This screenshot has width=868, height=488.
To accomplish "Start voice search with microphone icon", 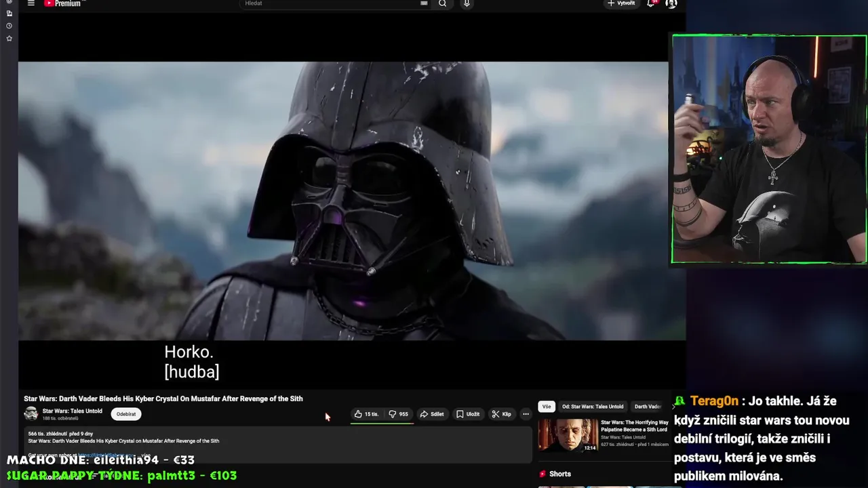I will pyautogui.click(x=467, y=3).
